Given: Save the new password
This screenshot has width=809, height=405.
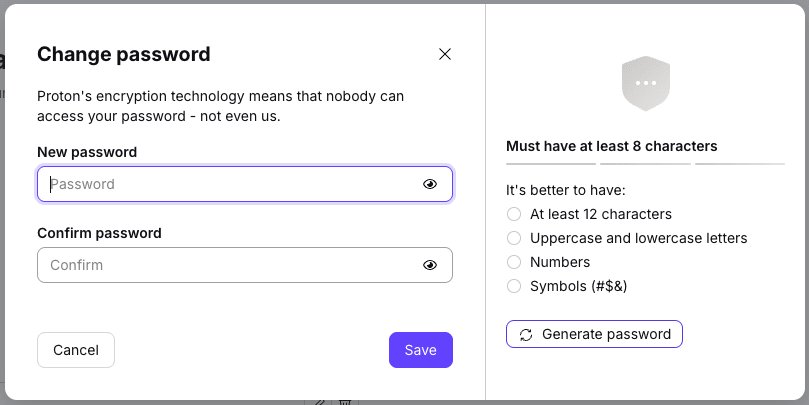Looking at the screenshot, I should coord(420,350).
